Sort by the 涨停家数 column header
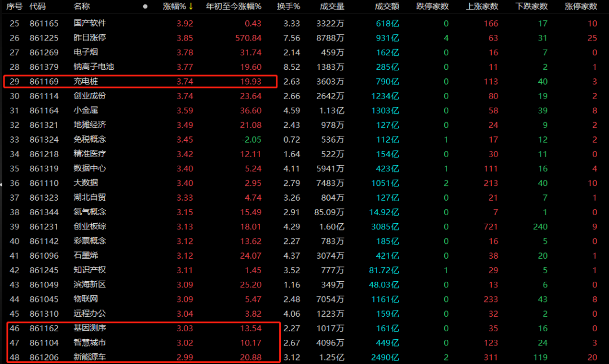The height and width of the screenshot is (364, 609). pyautogui.click(x=581, y=6)
